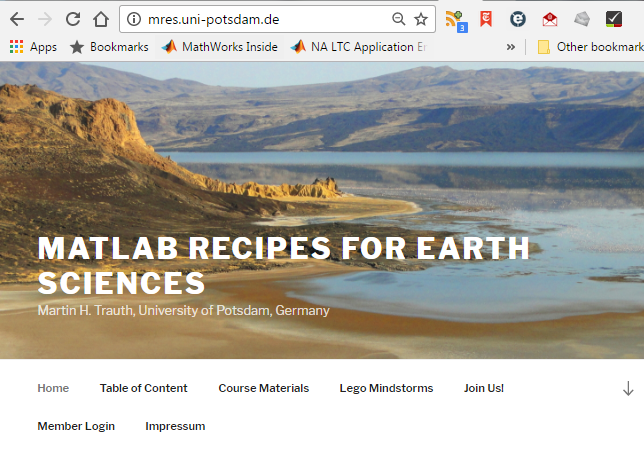Open the Member Login page
Screen dimensions: 644x449
[x=76, y=426]
